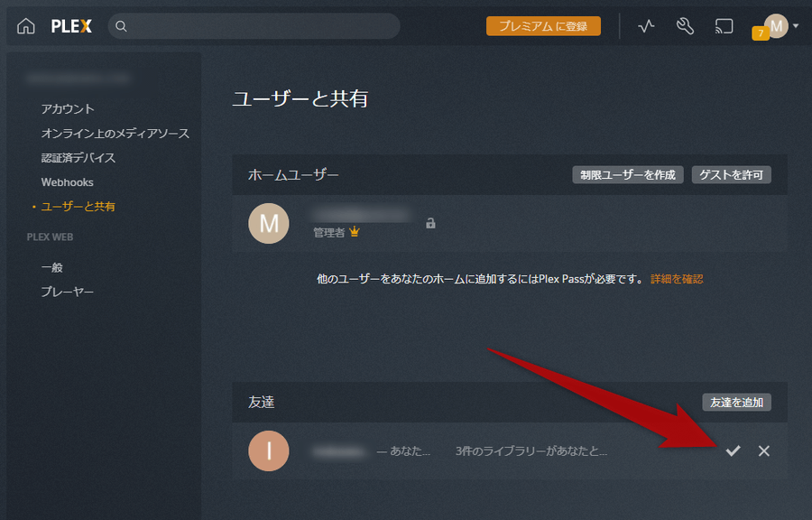The width and height of the screenshot is (812, 520).
Task: Open the Activity pulse icon
Action: tap(646, 26)
